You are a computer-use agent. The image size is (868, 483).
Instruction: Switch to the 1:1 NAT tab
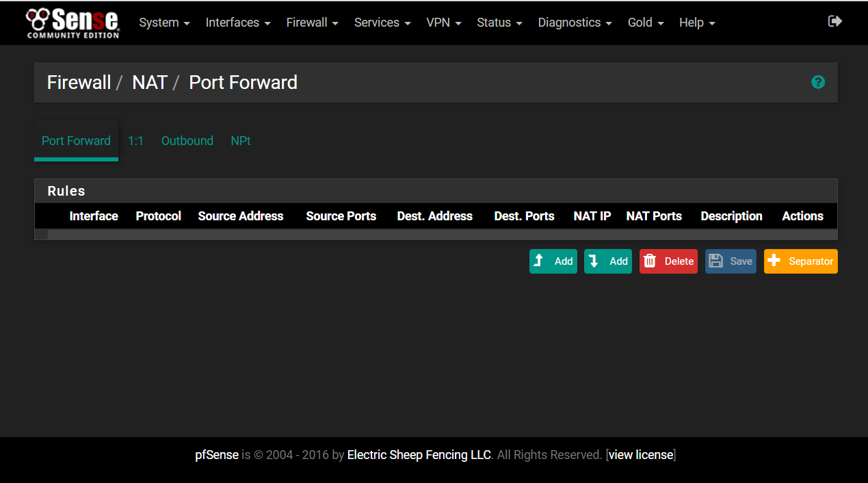tap(135, 141)
